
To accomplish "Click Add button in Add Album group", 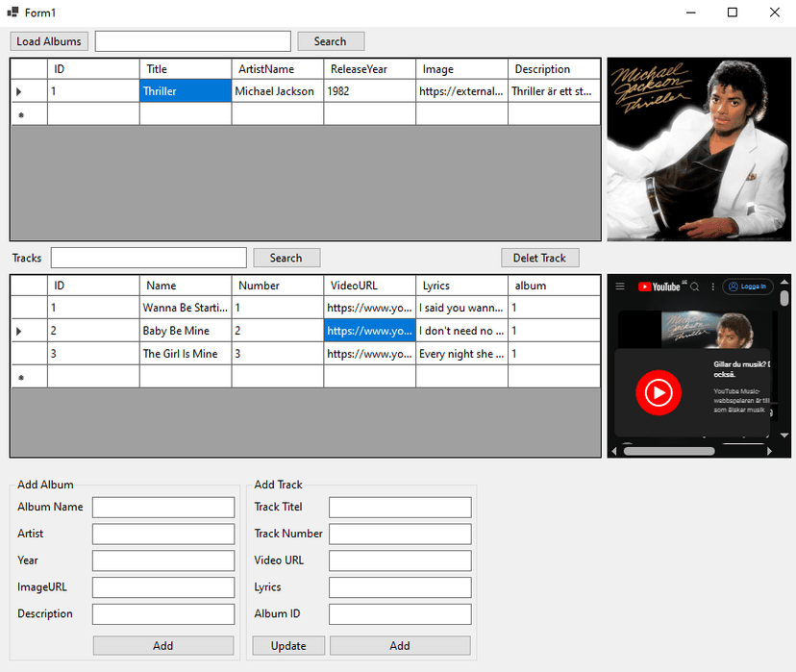I will coord(163,646).
